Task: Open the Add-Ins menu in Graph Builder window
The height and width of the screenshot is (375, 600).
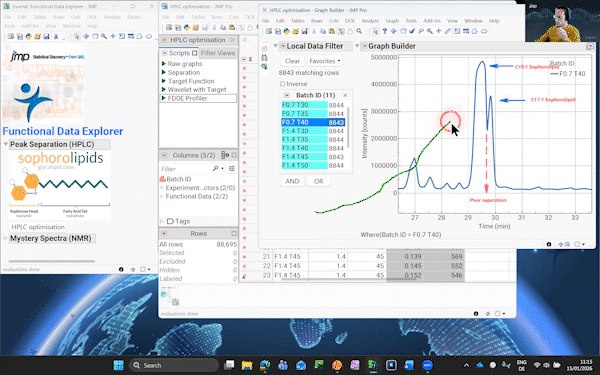Action: pos(432,21)
